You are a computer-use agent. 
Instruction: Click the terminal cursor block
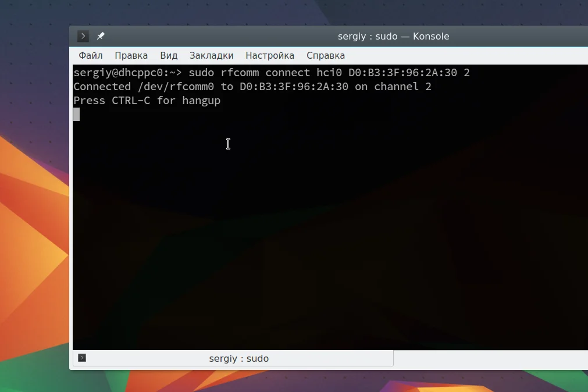point(77,115)
